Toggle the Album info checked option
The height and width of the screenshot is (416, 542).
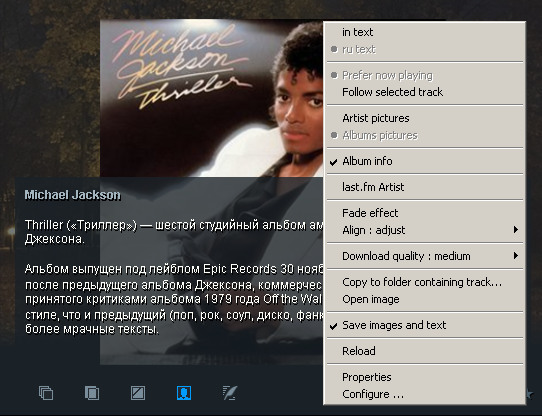(425, 161)
